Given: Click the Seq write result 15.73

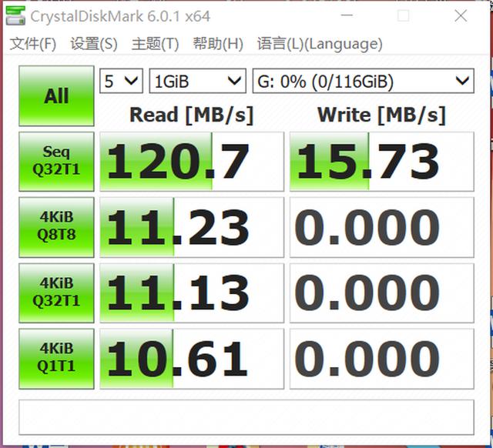Looking at the screenshot, I should (381, 162).
